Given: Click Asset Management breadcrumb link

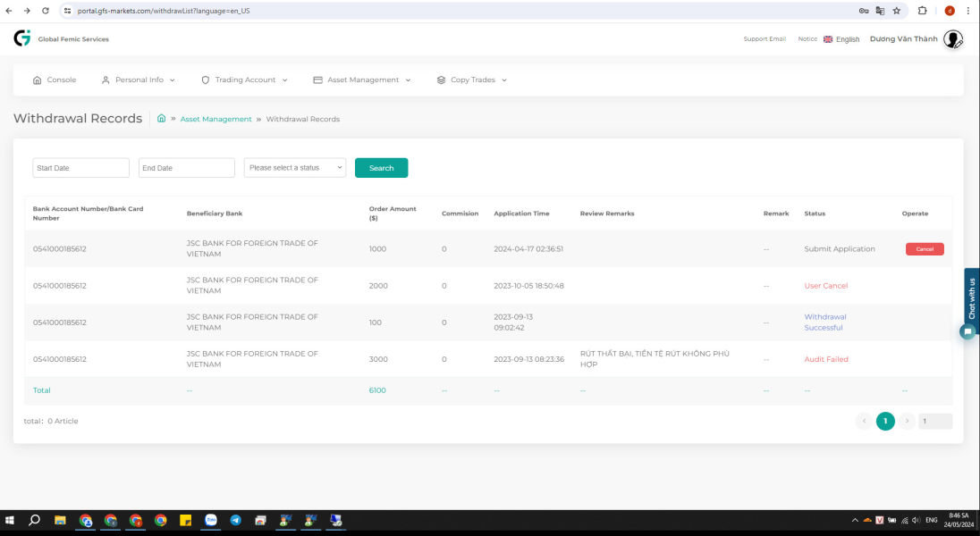Looking at the screenshot, I should pyautogui.click(x=215, y=119).
